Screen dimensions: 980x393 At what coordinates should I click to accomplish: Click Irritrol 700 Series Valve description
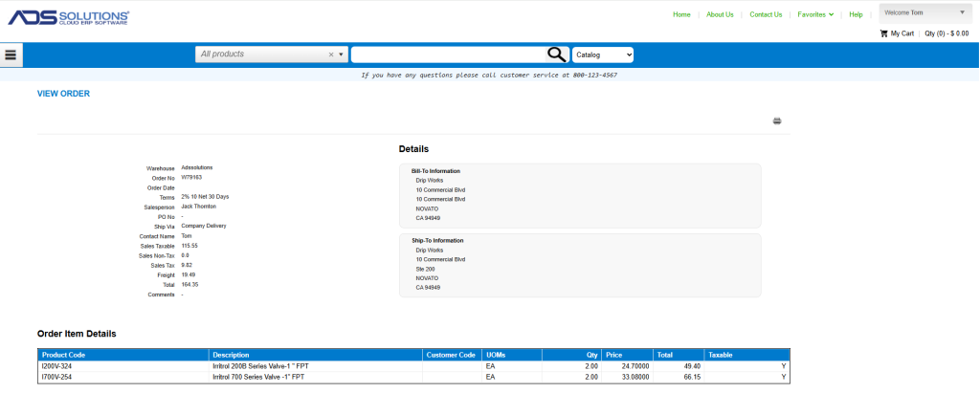point(259,378)
